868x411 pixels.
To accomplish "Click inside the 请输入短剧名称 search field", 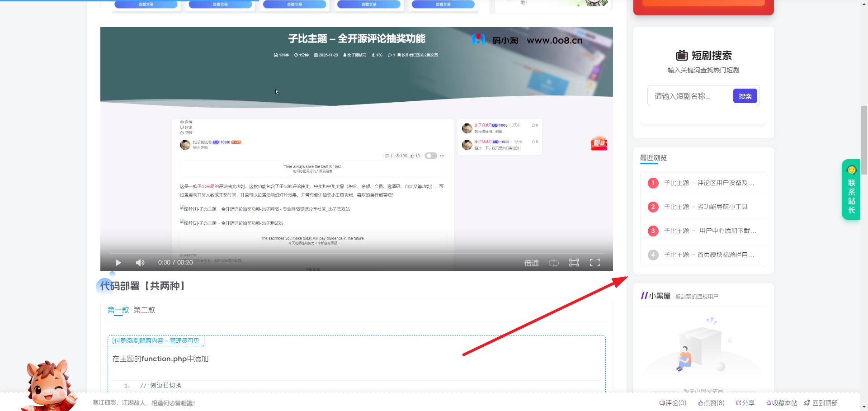I will click(x=690, y=96).
